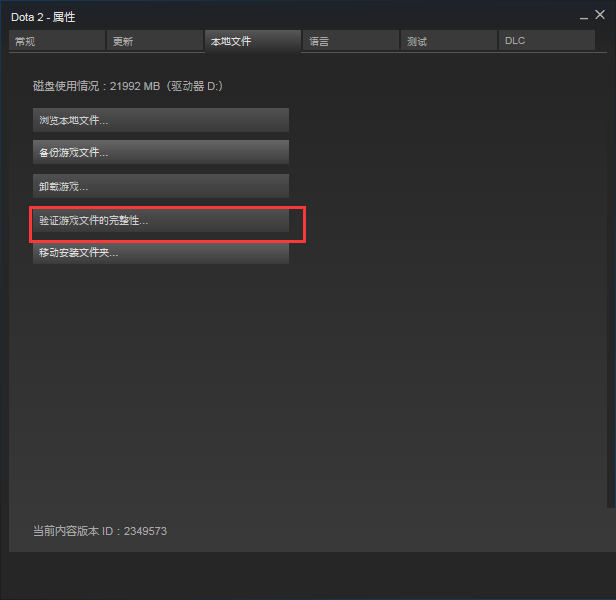
Task: Click the 移动安装文件夹... button
Action: click(x=161, y=253)
